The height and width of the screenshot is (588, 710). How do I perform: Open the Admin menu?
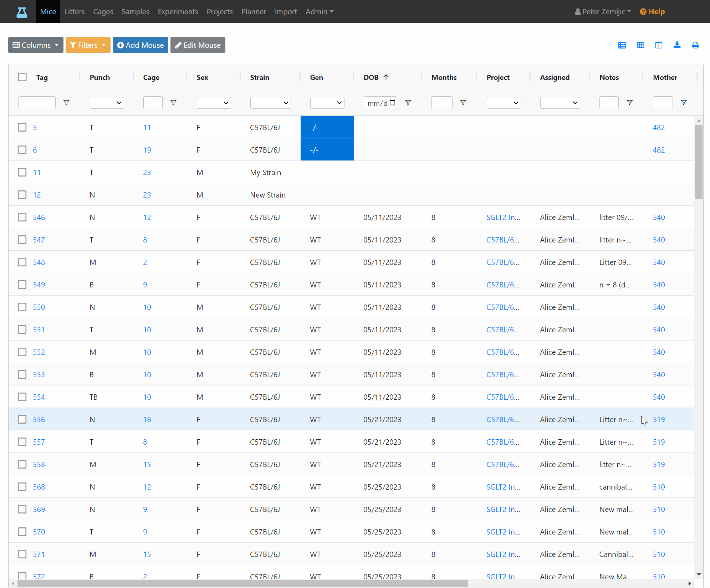point(320,12)
